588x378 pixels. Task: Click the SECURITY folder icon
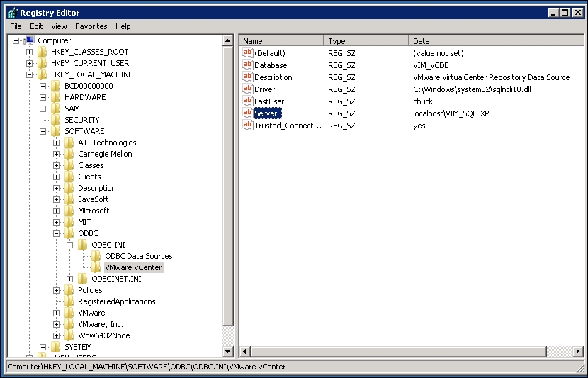click(x=55, y=120)
